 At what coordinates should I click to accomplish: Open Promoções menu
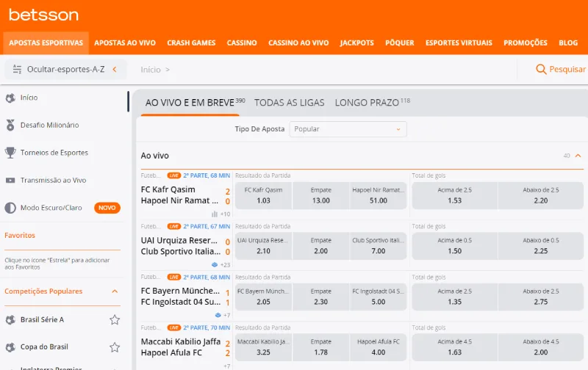click(526, 43)
